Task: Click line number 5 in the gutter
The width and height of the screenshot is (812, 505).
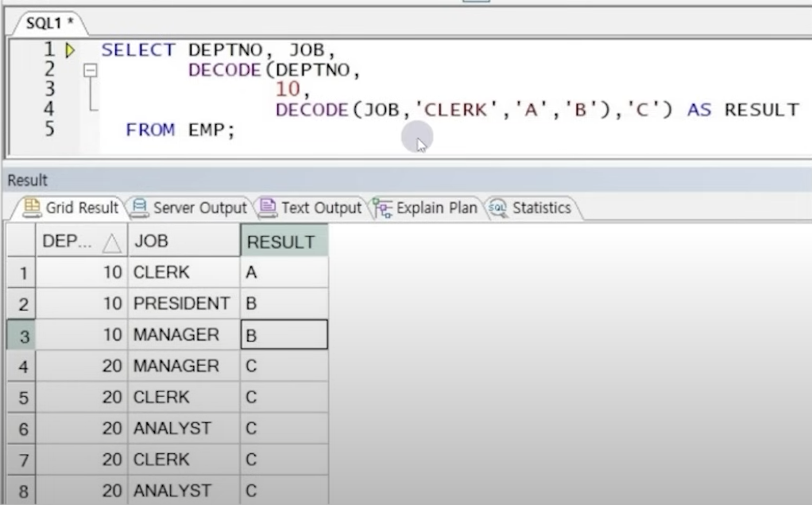Action: click(x=48, y=129)
